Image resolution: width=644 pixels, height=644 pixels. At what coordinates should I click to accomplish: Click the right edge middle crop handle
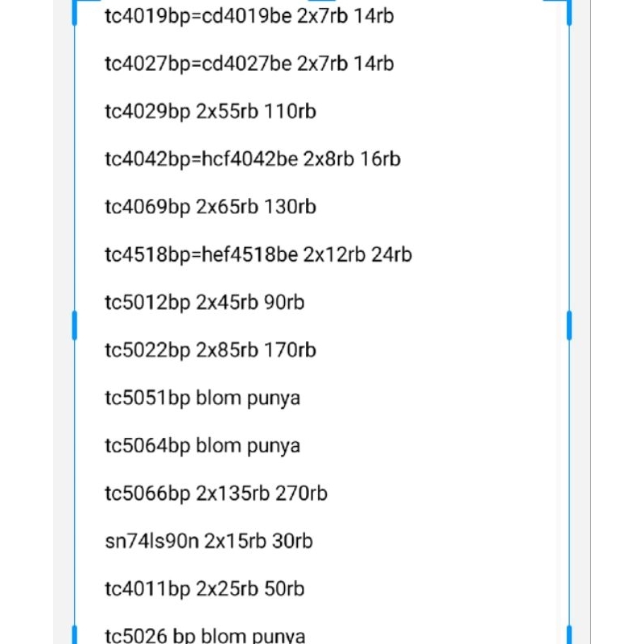[x=569, y=325]
